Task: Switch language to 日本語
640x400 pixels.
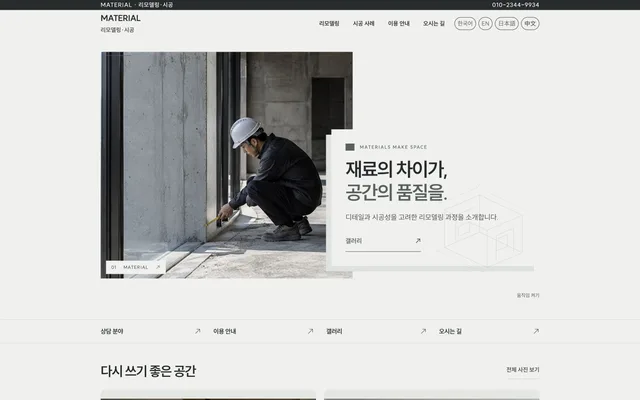Action: (x=507, y=24)
